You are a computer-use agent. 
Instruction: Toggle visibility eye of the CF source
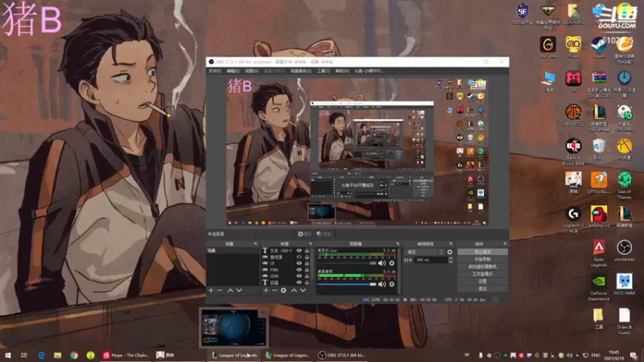pos(299,263)
